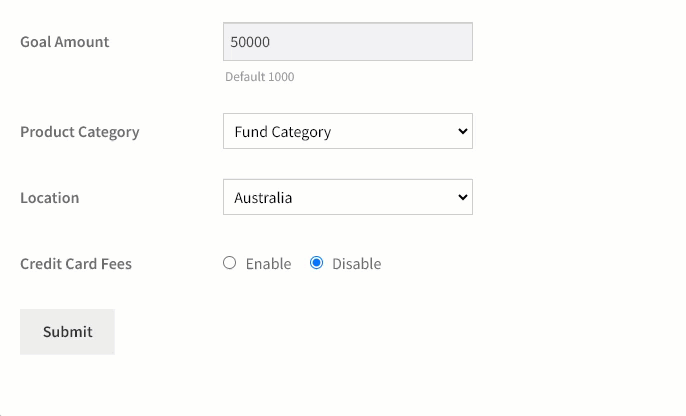Viewport: 686px width, 416px height.
Task: Click the Disable label text
Action: (x=357, y=264)
